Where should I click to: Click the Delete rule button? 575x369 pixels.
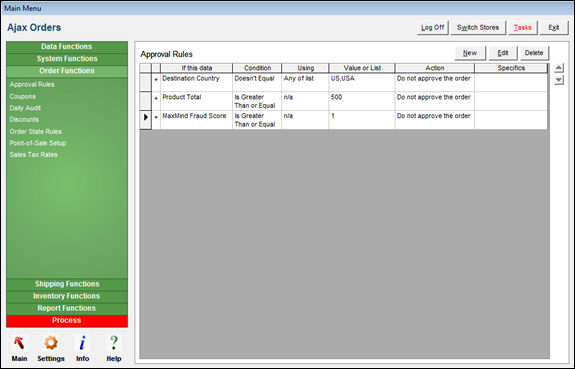pos(534,53)
